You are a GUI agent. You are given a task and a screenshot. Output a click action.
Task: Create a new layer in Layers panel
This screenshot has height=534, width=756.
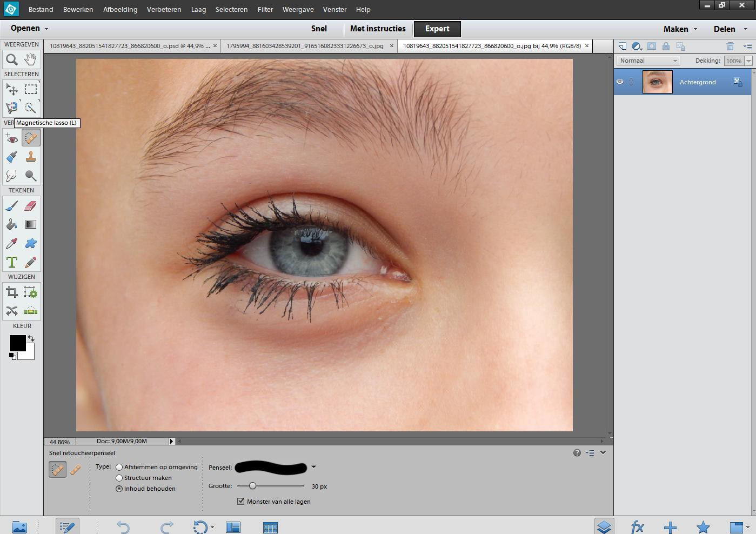pyautogui.click(x=623, y=46)
